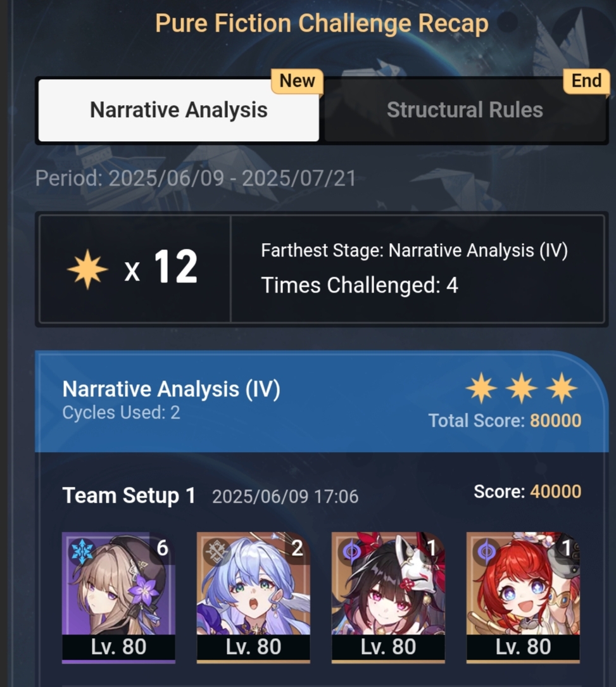Click the third star in the stage rating
Viewport: 616px width, 687px height.
point(562,388)
